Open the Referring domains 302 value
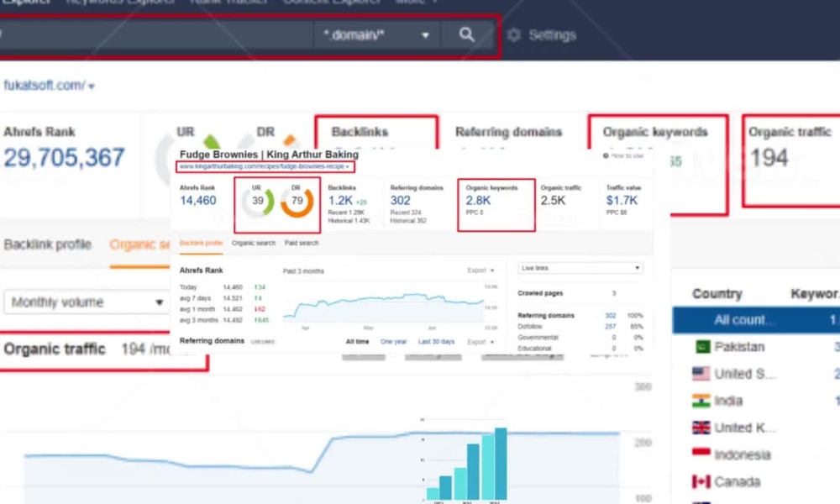The width and height of the screenshot is (840, 504). pos(400,200)
